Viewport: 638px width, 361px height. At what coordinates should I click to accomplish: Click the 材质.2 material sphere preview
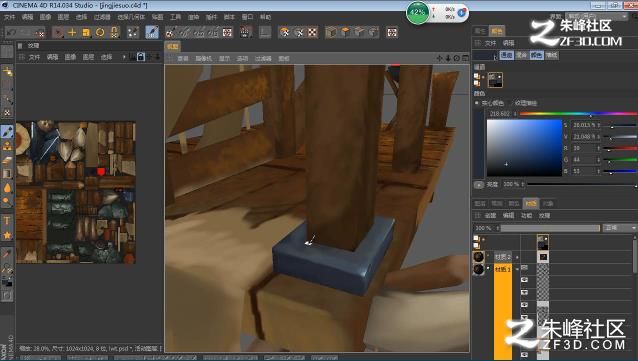pyautogui.click(x=478, y=256)
